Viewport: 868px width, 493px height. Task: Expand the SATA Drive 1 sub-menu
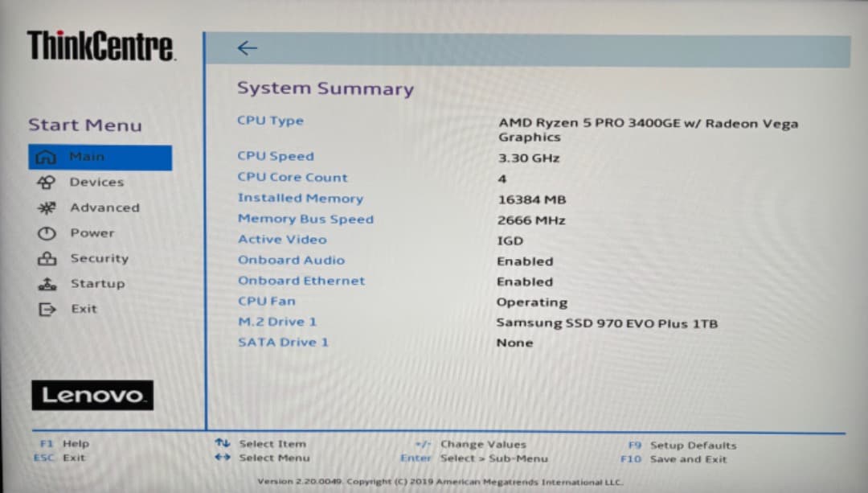283,342
